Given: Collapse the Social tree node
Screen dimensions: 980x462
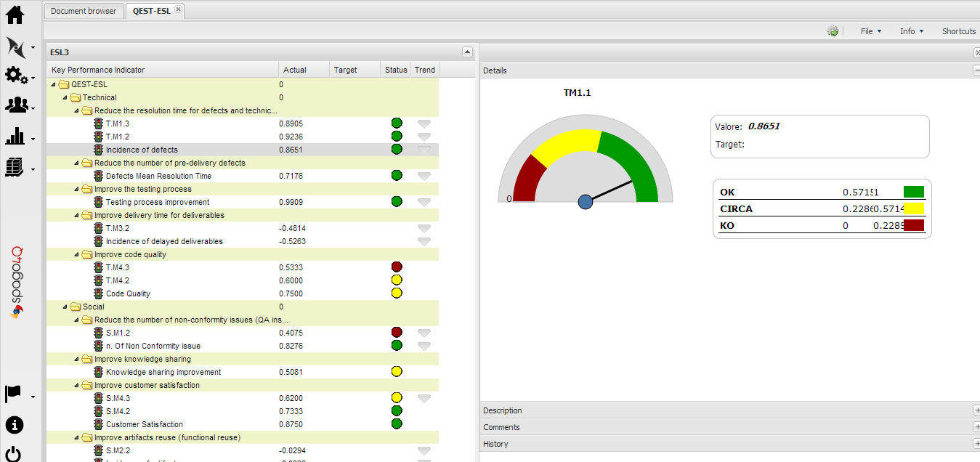Looking at the screenshot, I should click(64, 307).
